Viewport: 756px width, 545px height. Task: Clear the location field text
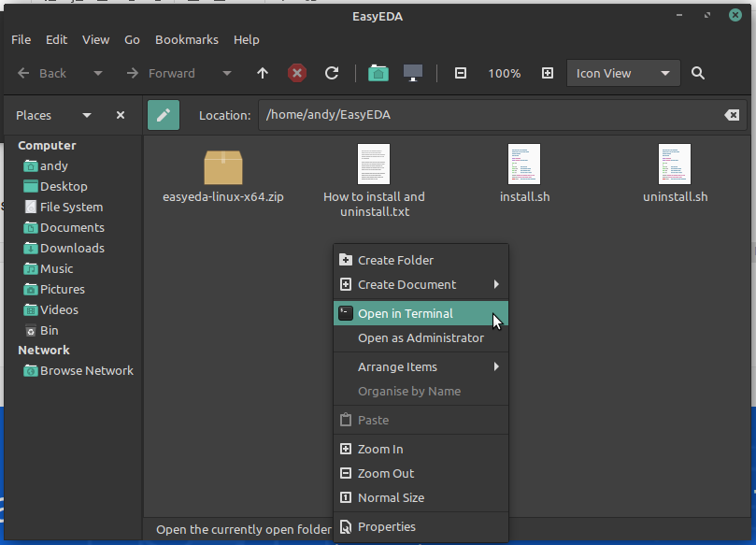(732, 115)
